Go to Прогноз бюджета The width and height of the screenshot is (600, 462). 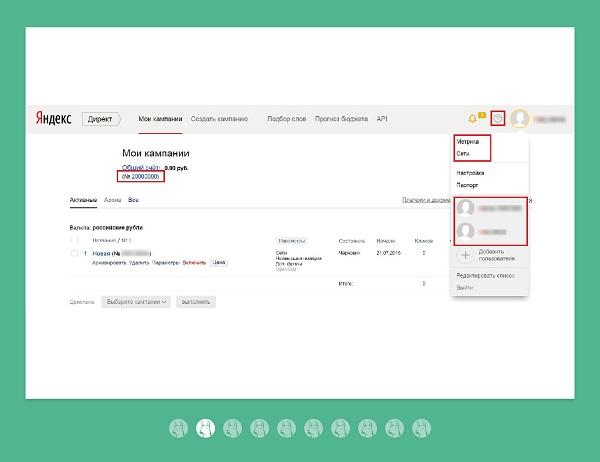tap(341, 119)
